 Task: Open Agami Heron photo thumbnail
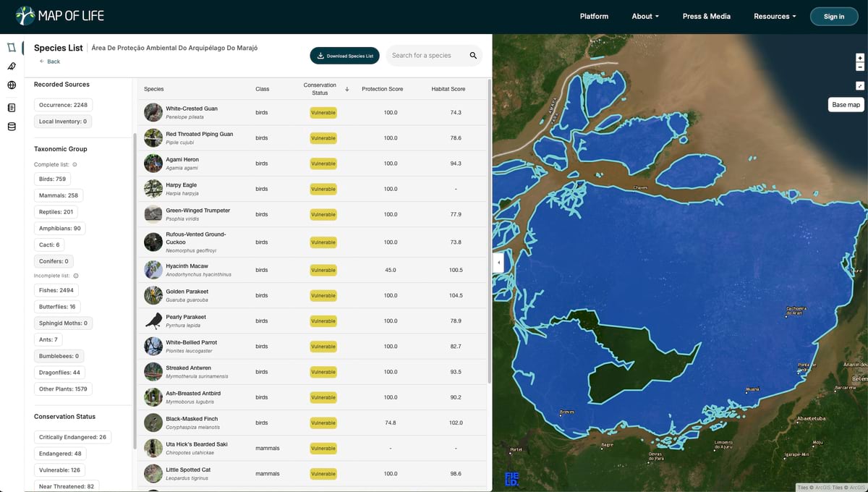(153, 164)
